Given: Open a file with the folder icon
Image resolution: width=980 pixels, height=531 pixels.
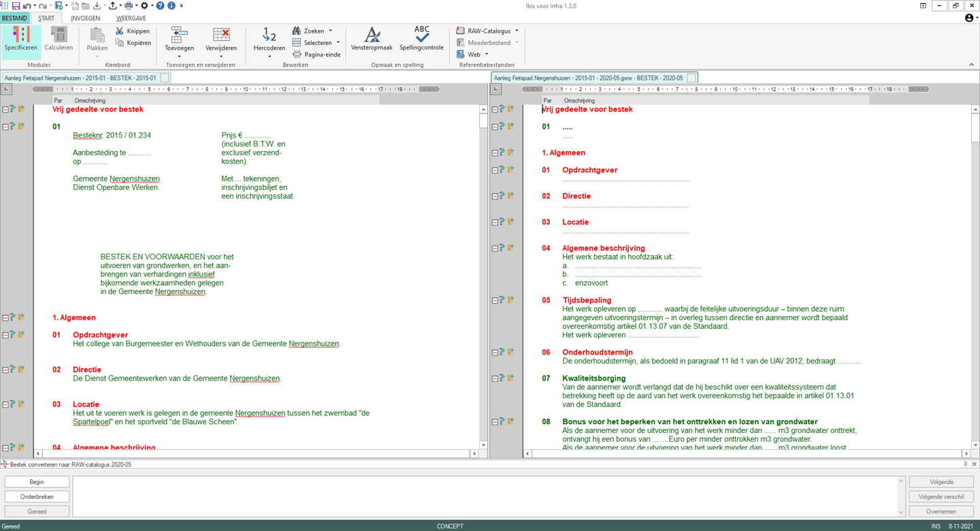Looking at the screenshot, I should coord(85,5).
